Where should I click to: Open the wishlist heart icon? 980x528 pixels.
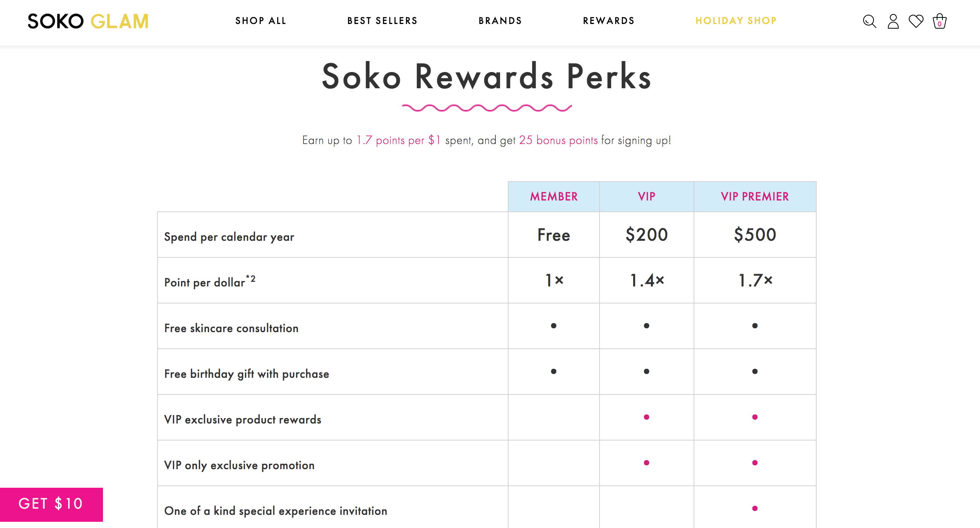[916, 21]
